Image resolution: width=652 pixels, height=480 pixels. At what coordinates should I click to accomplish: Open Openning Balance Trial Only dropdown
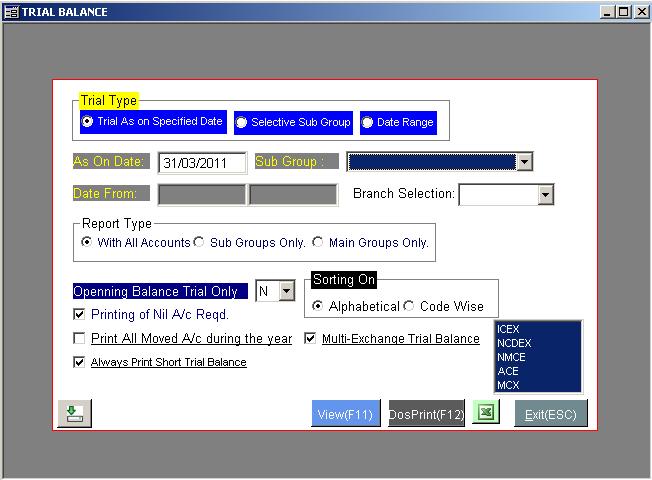click(286, 291)
